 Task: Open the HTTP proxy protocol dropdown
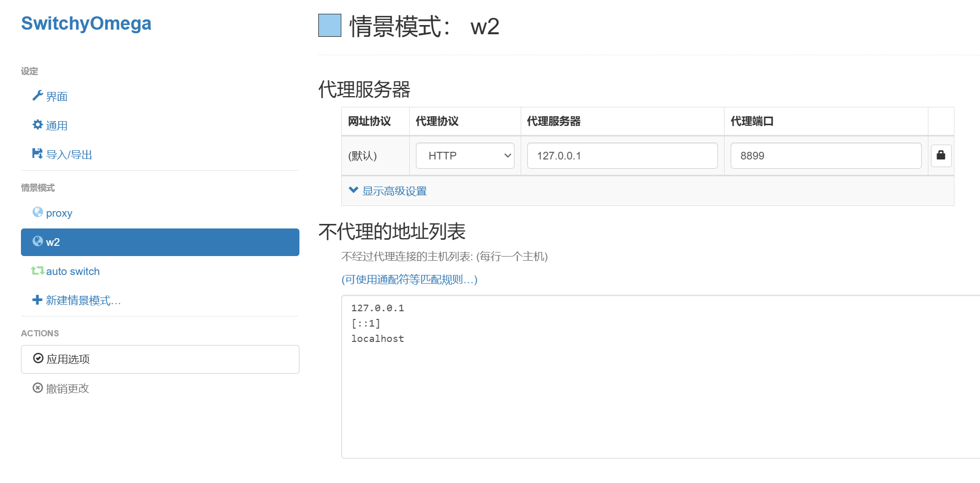(x=465, y=156)
